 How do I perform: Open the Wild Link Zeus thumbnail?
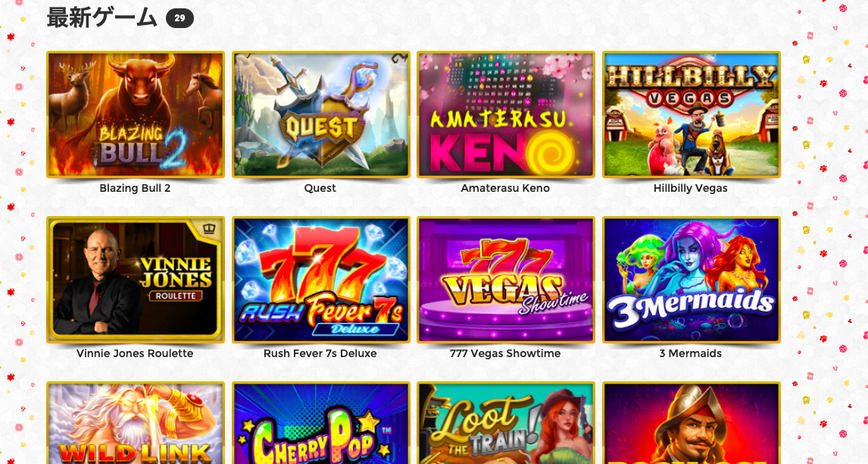(x=136, y=423)
